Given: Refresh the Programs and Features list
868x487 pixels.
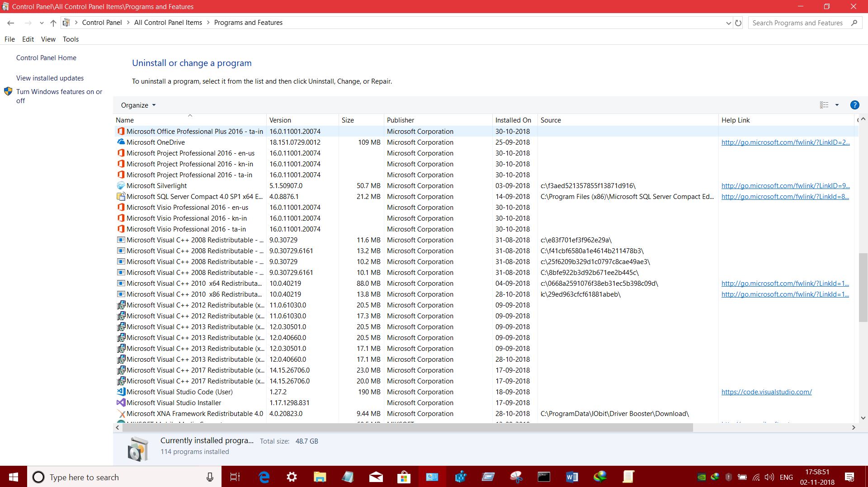Looking at the screenshot, I should (x=738, y=23).
